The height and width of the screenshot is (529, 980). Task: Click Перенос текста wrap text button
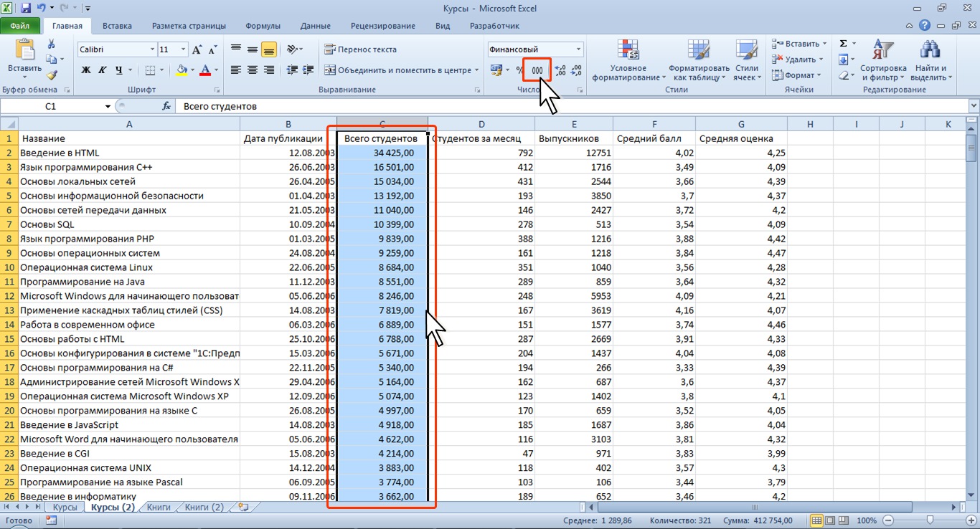pyautogui.click(x=361, y=49)
